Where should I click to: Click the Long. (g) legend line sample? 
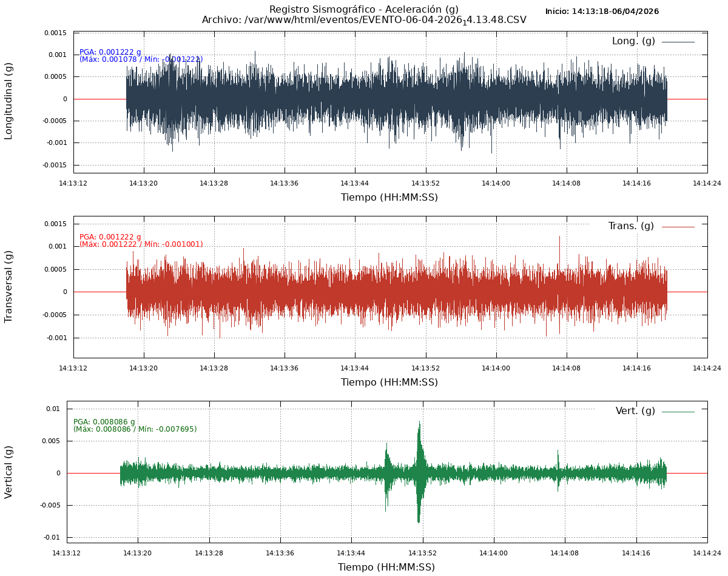tap(678, 42)
